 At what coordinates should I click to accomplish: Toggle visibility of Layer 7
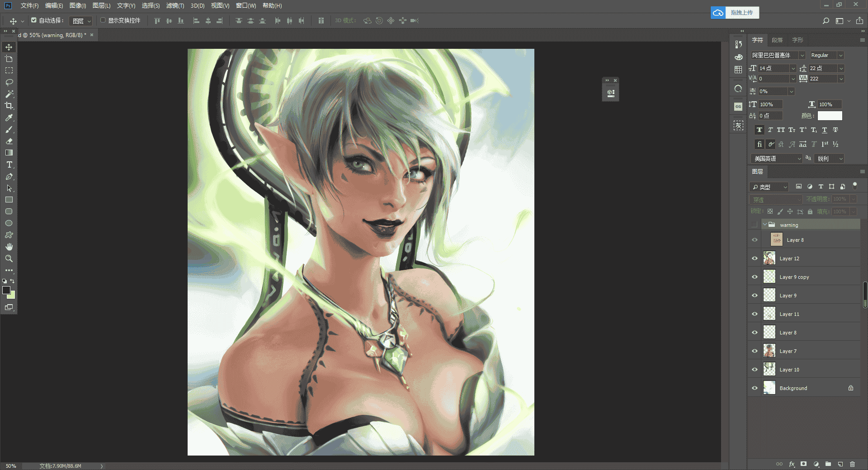point(755,351)
